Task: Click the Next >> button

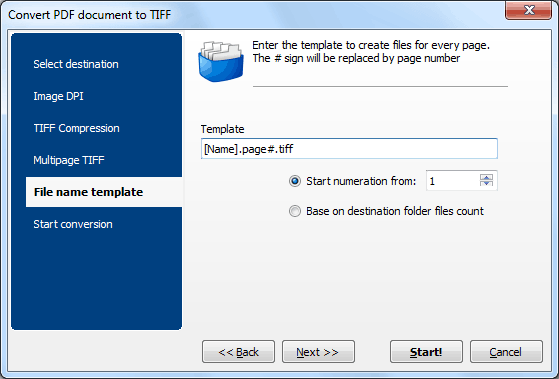Action: (x=318, y=352)
